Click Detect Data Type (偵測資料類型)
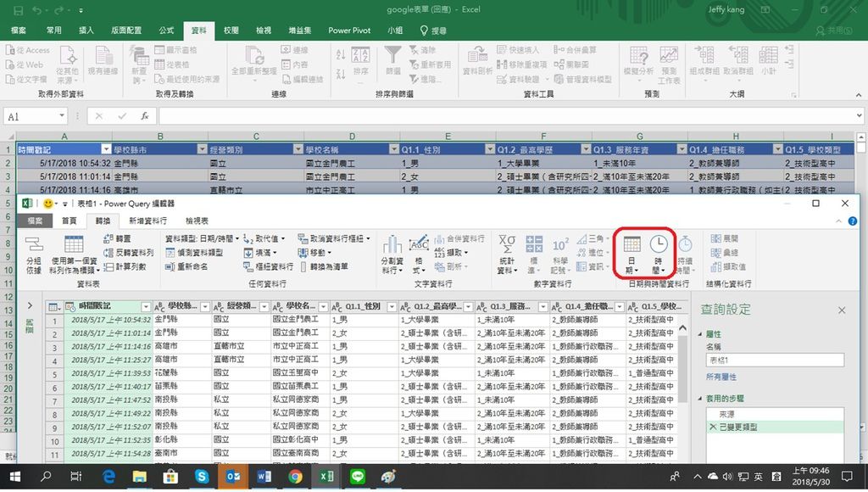The image size is (868, 492). click(x=194, y=253)
